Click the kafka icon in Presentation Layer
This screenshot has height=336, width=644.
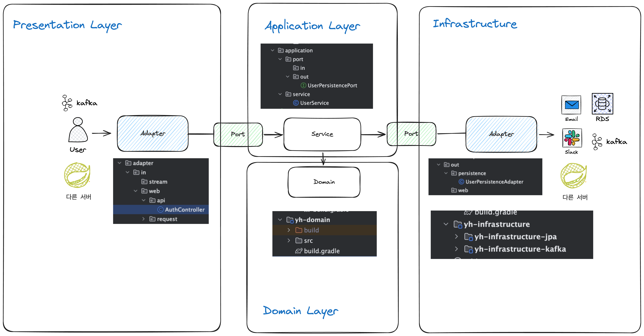(x=67, y=103)
